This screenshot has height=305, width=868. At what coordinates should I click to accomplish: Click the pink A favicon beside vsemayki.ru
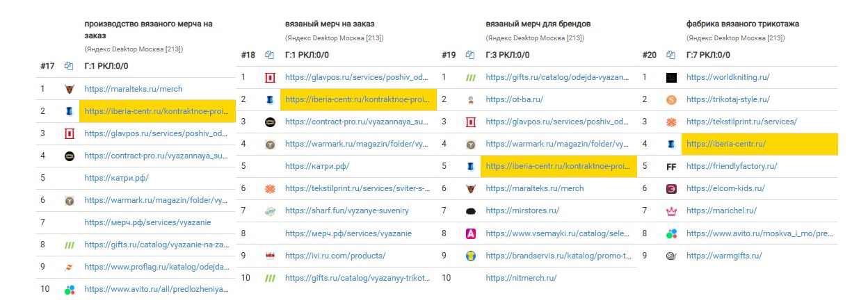470,233
